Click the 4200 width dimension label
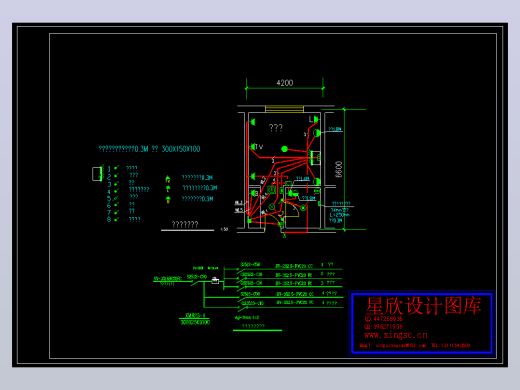The width and height of the screenshot is (520, 390). (285, 83)
